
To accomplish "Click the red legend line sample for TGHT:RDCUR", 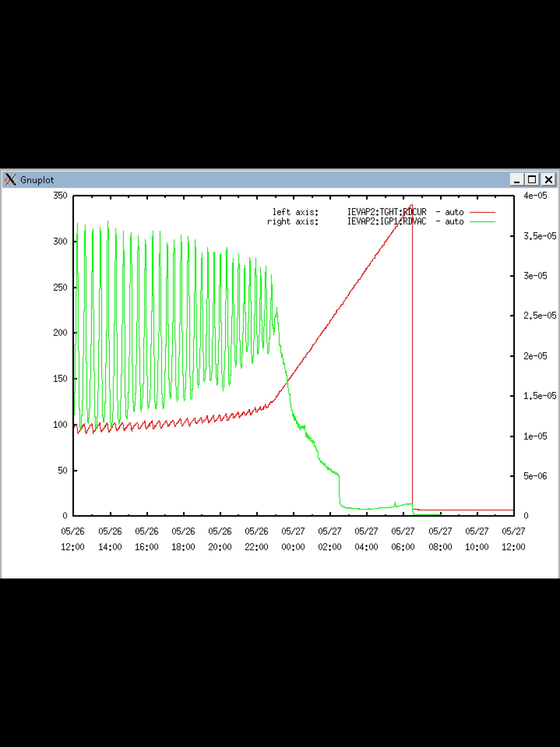I will point(482,212).
